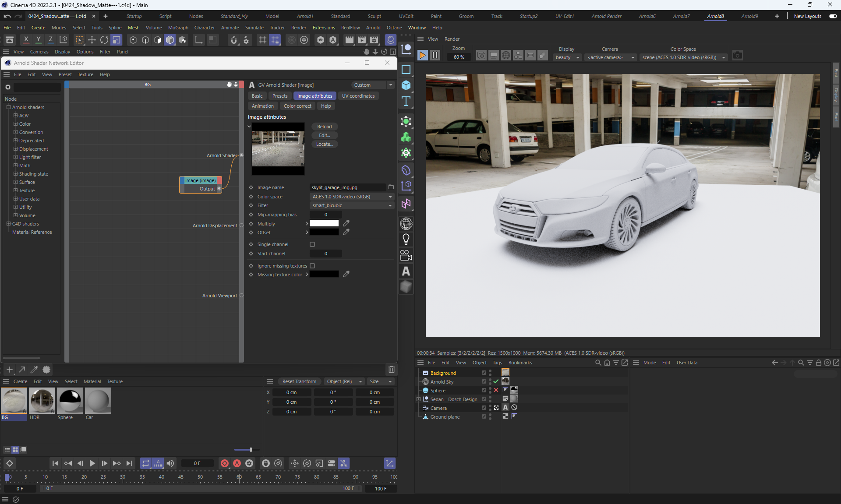Enable the Single channel checkbox
The width and height of the screenshot is (841, 504).
pos(312,244)
